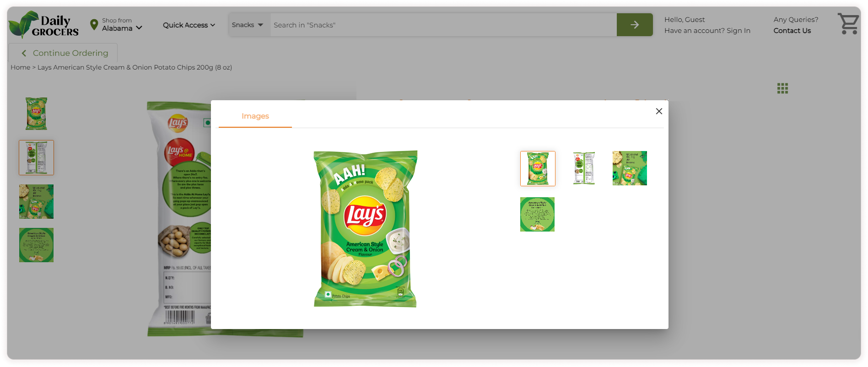Screen dimensions: 868x367
Task: Choose weekend picnic thumbnail in popup
Action: [630, 168]
